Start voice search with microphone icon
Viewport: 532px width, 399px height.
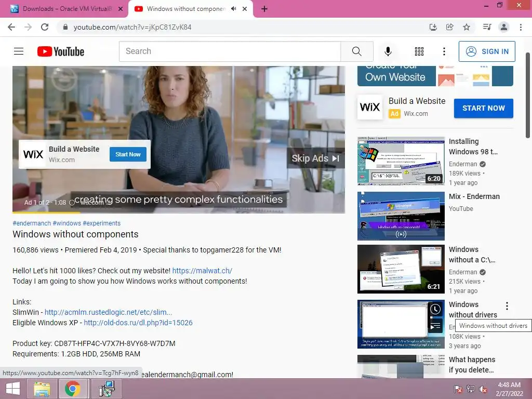[x=388, y=51]
